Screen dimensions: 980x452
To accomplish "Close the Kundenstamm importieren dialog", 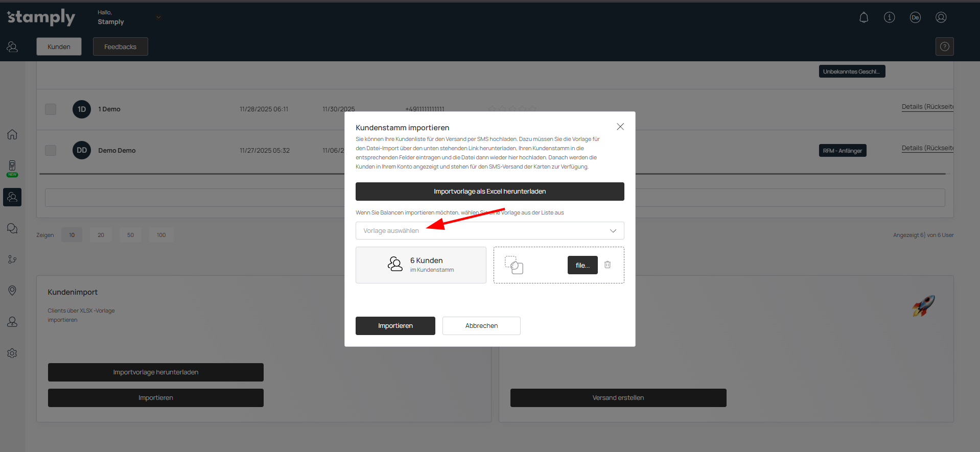I will tap(620, 127).
